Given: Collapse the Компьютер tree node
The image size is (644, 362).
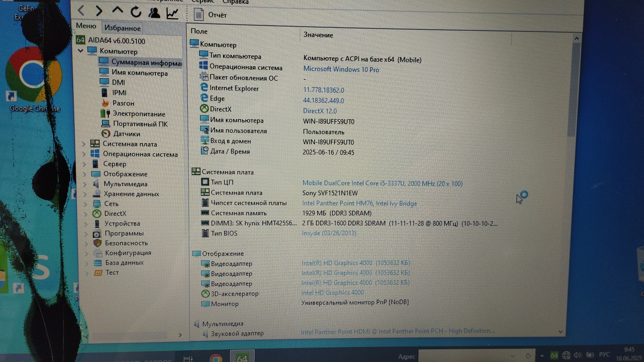Looking at the screenshot, I should tap(80, 51).
